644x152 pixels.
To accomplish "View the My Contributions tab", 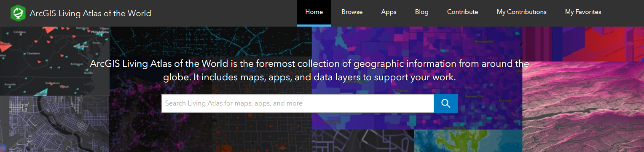I will point(521,12).
